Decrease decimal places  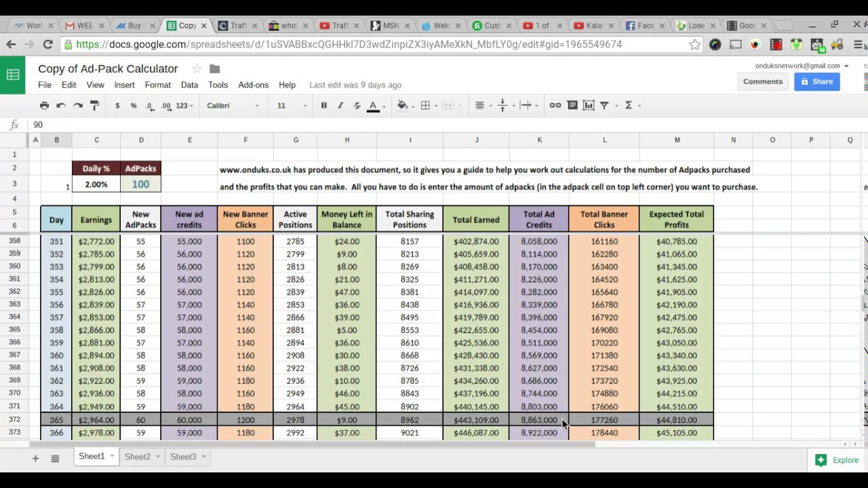(x=150, y=105)
